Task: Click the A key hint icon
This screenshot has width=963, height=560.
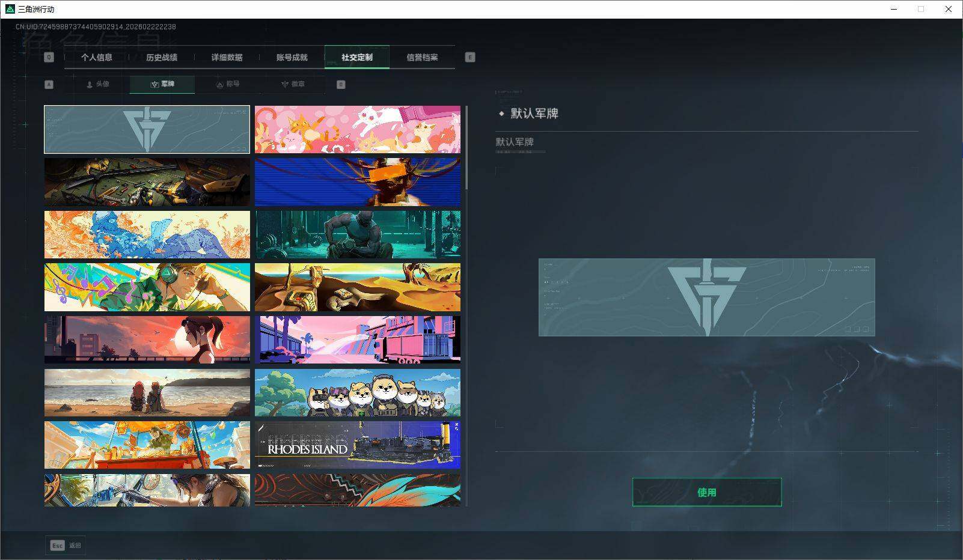Action: pyautogui.click(x=49, y=85)
